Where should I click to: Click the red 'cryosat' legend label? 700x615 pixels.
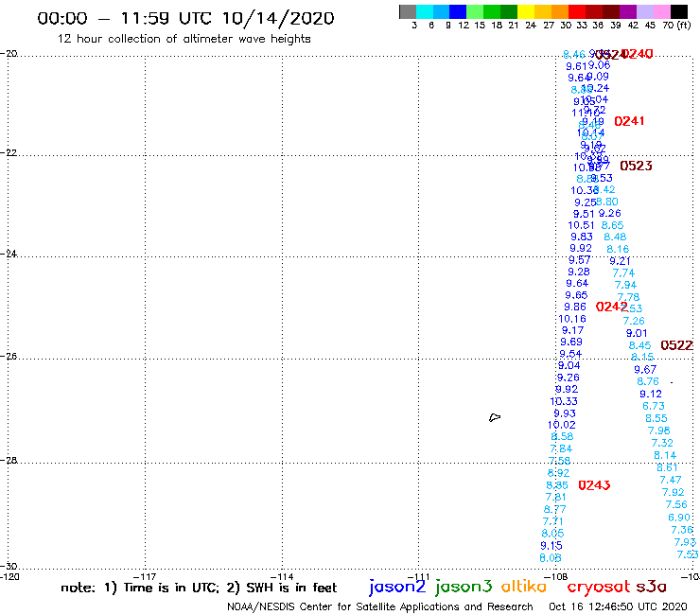pyautogui.click(x=598, y=587)
